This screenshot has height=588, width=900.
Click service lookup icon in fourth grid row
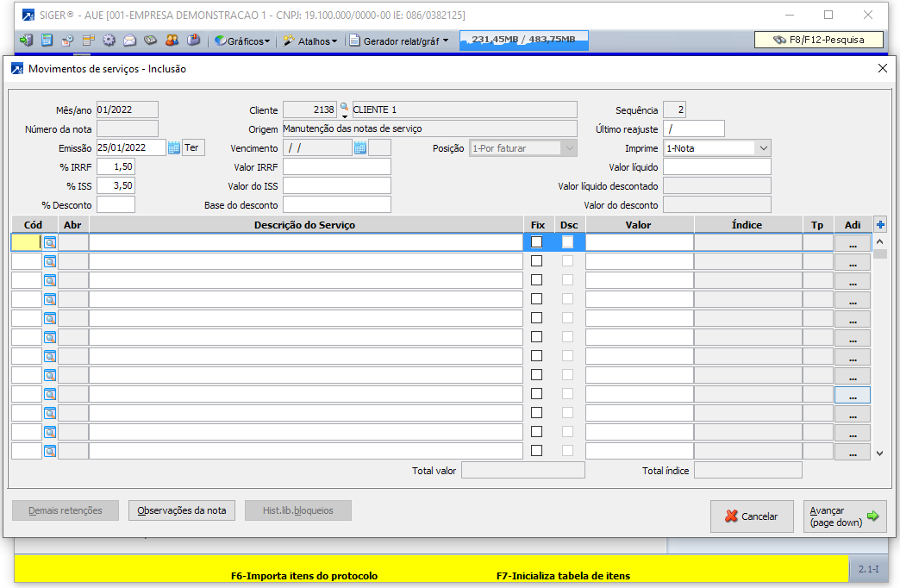click(50, 300)
